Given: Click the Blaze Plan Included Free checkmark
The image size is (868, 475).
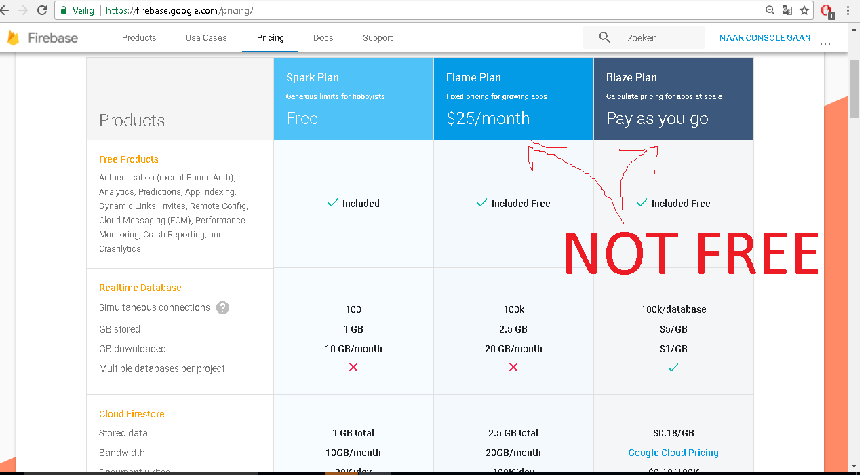Looking at the screenshot, I should coord(642,203).
